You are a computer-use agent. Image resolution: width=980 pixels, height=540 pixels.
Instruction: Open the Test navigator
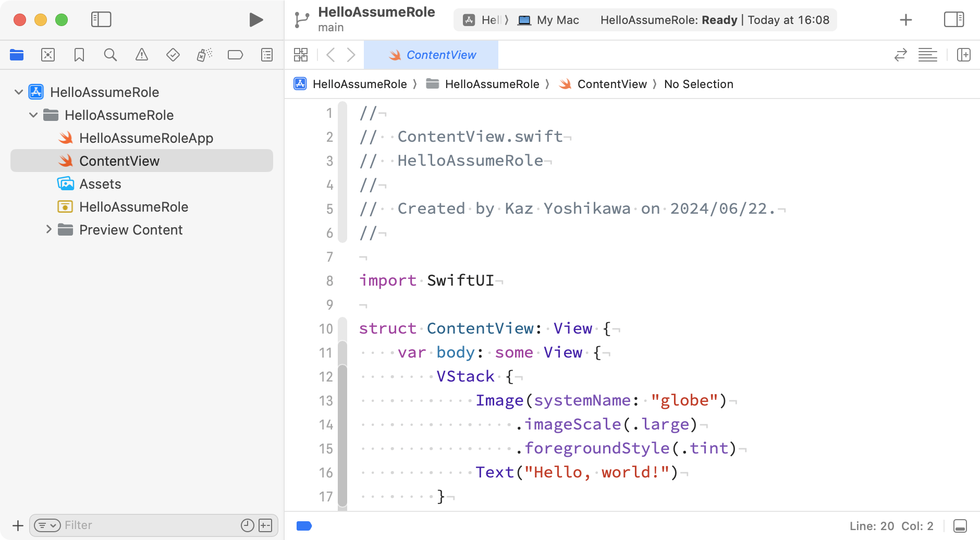pyautogui.click(x=173, y=55)
